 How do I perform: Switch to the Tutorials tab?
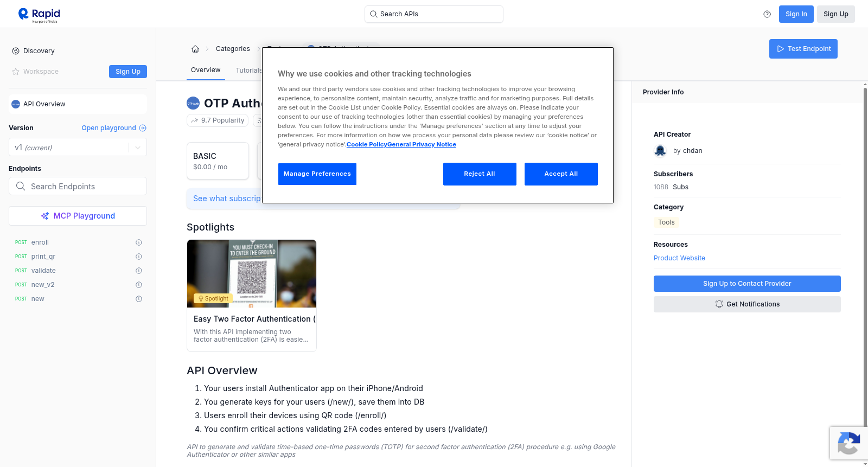(249, 71)
